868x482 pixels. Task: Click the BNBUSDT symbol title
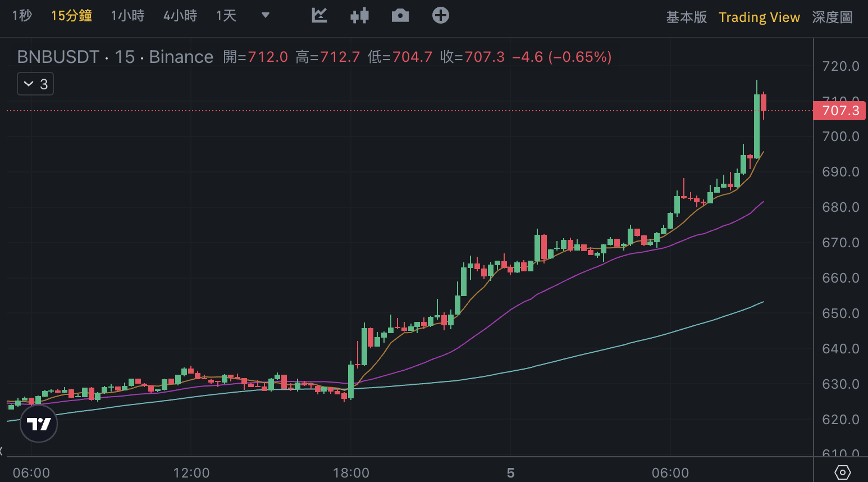point(58,57)
